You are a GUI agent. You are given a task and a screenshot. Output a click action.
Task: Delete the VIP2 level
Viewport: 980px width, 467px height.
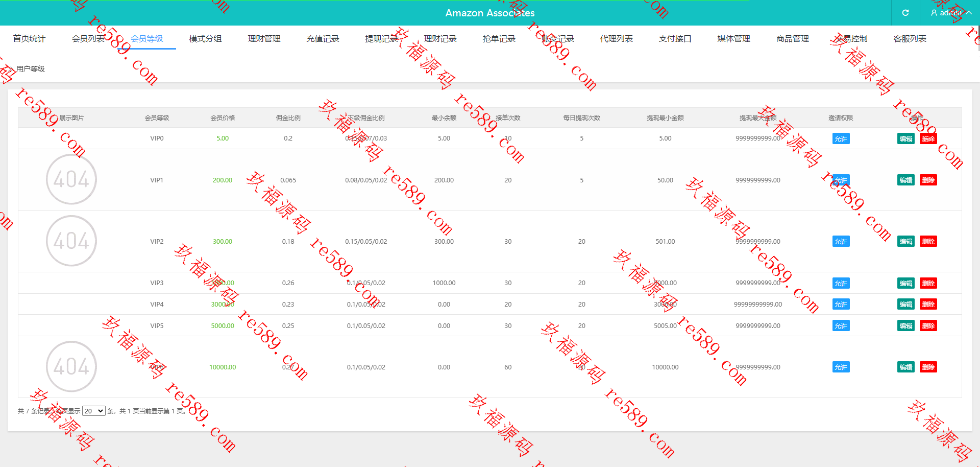928,241
